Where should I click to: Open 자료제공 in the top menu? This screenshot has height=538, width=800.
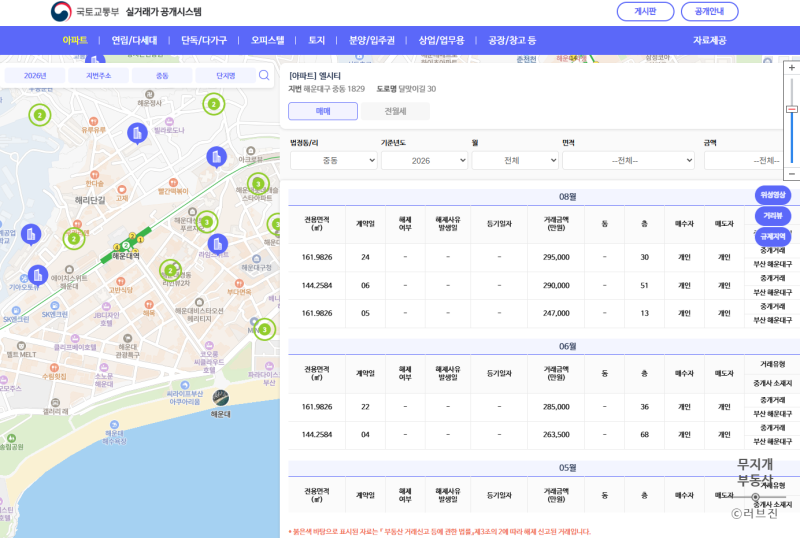coord(709,40)
